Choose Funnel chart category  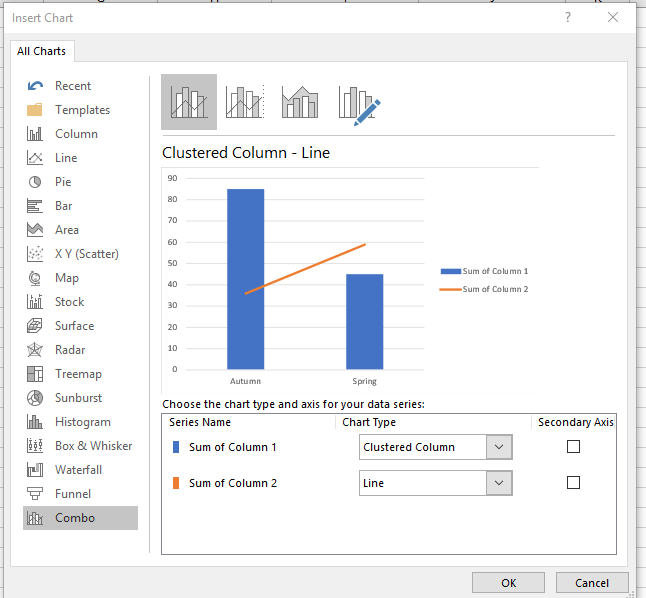click(x=80, y=494)
